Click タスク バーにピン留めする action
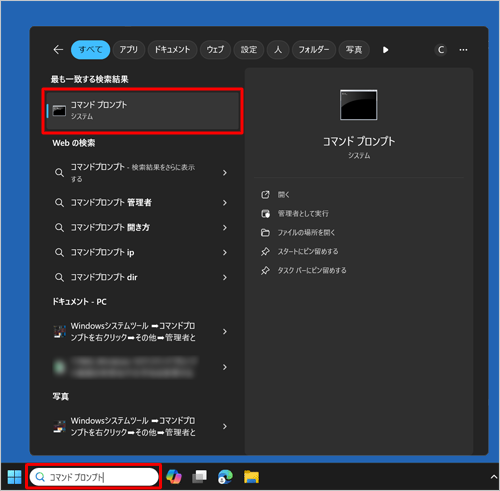The height and width of the screenshot is (491, 500). coord(312,270)
